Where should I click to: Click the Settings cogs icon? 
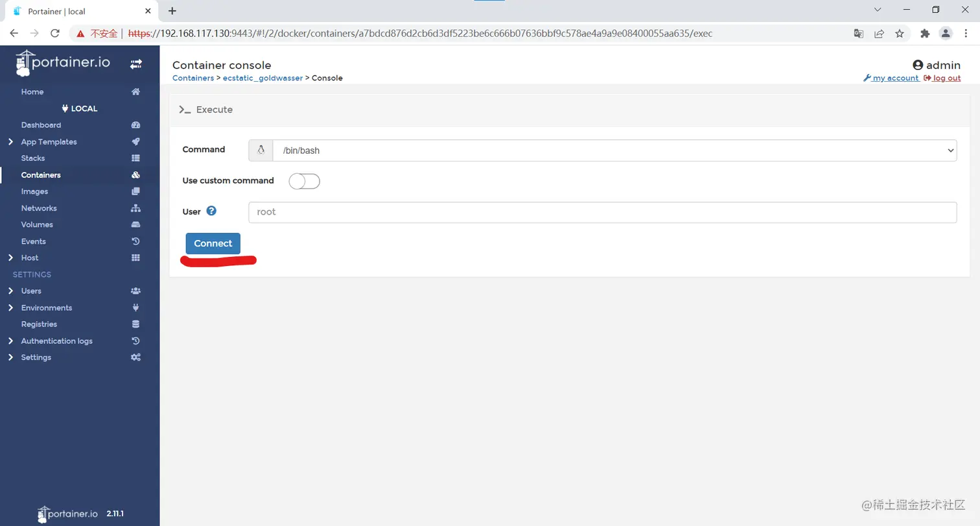click(135, 357)
